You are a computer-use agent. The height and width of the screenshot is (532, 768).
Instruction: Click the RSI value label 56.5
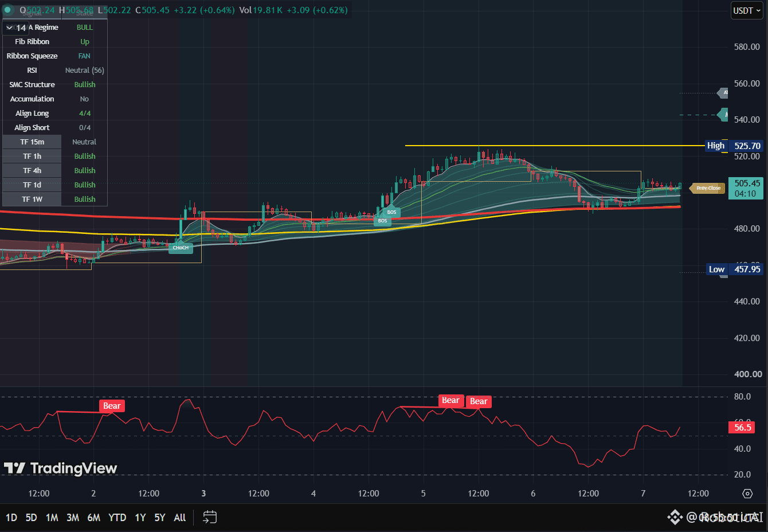pyautogui.click(x=742, y=427)
